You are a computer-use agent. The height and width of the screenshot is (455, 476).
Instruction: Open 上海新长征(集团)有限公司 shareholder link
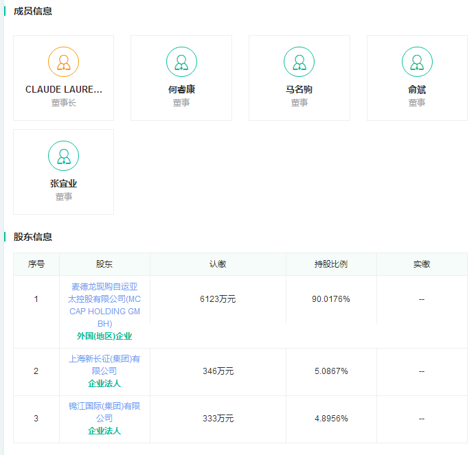tap(104, 364)
